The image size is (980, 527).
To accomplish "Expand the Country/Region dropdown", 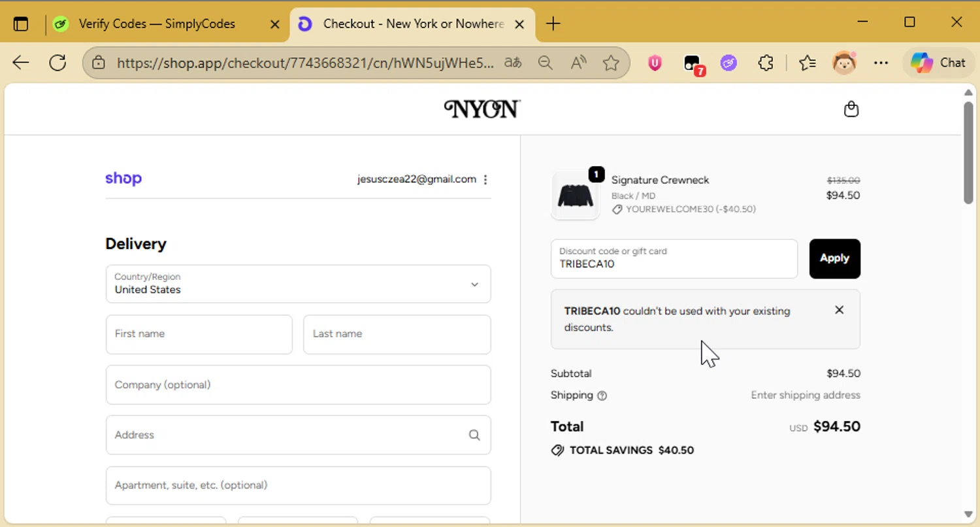I will coord(298,284).
